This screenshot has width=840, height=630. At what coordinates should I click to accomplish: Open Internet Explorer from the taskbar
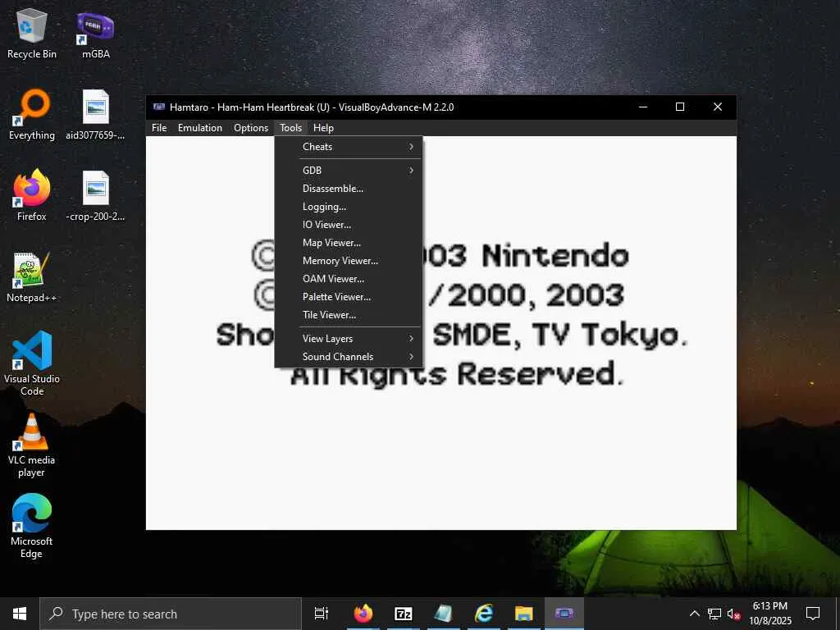[x=484, y=614]
